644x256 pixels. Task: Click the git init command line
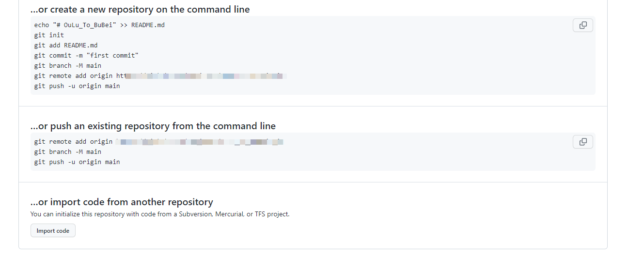(49, 35)
